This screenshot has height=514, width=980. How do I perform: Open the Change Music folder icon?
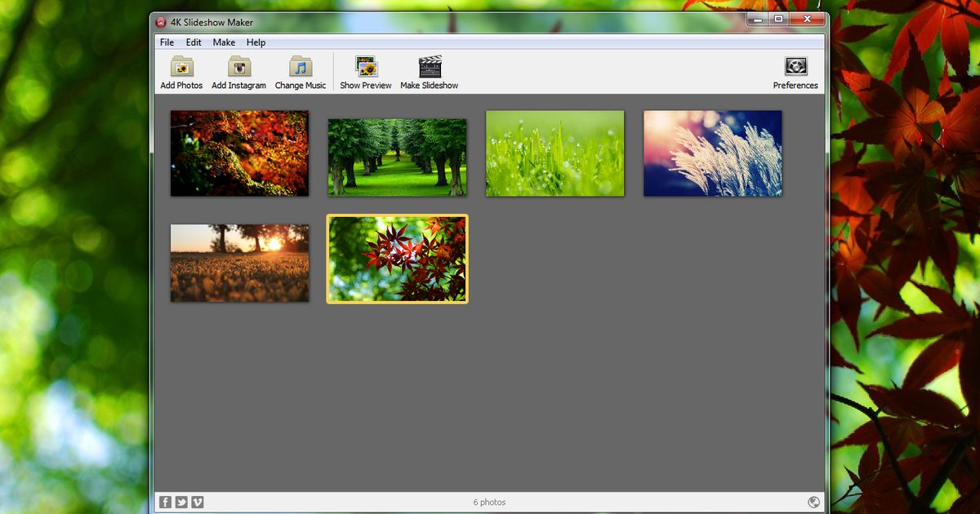[x=301, y=67]
